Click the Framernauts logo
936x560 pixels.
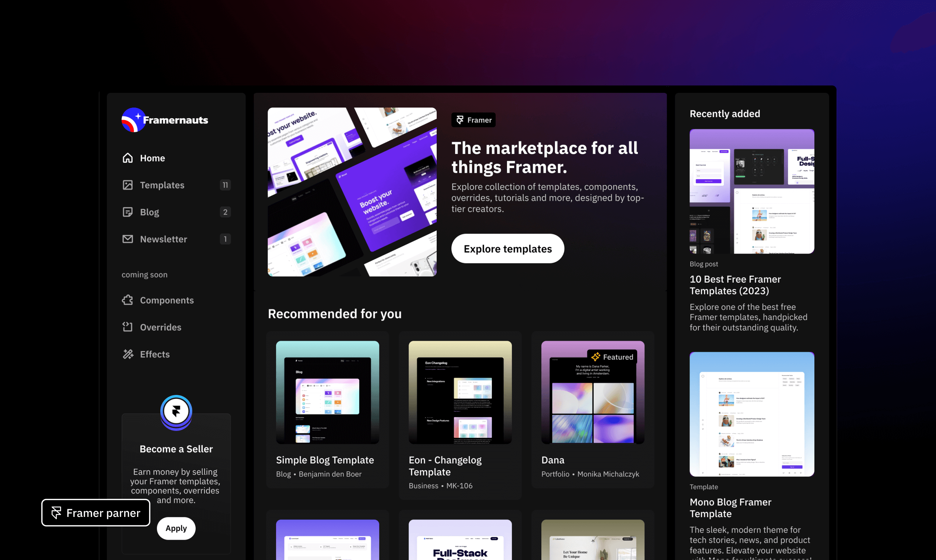tap(165, 120)
